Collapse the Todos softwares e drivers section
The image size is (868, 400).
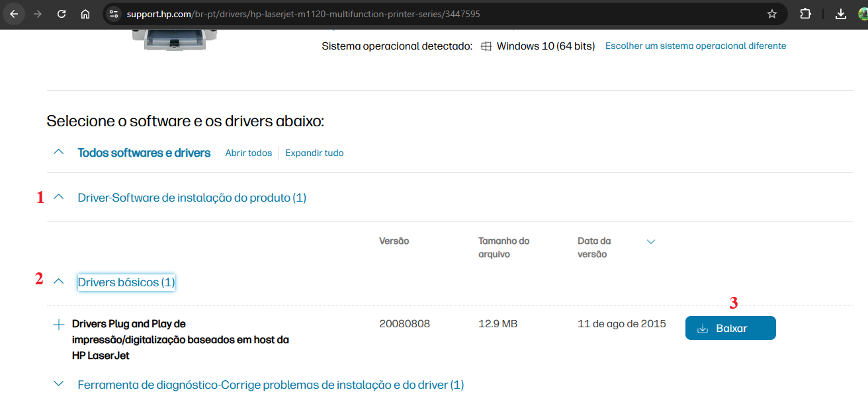[x=58, y=152]
